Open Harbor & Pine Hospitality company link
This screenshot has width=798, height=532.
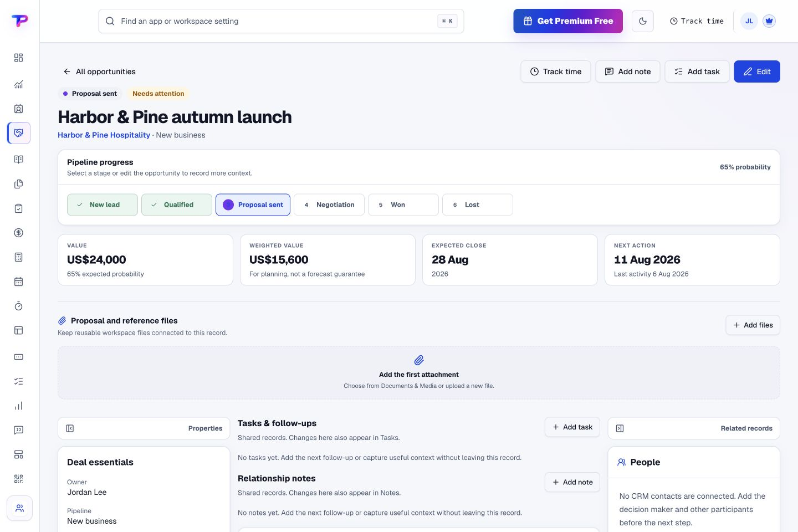pos(104,135)
